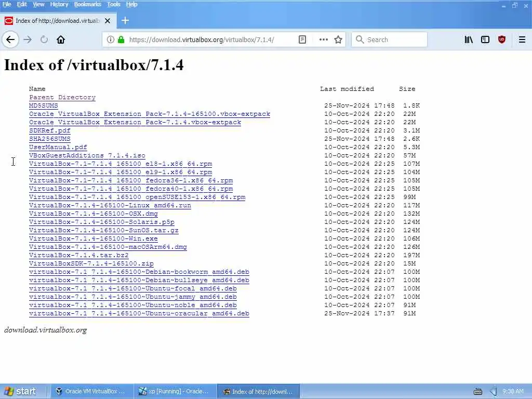Download the Ubuntu noble deb package

pyautogui.click(x=133, y=305)
